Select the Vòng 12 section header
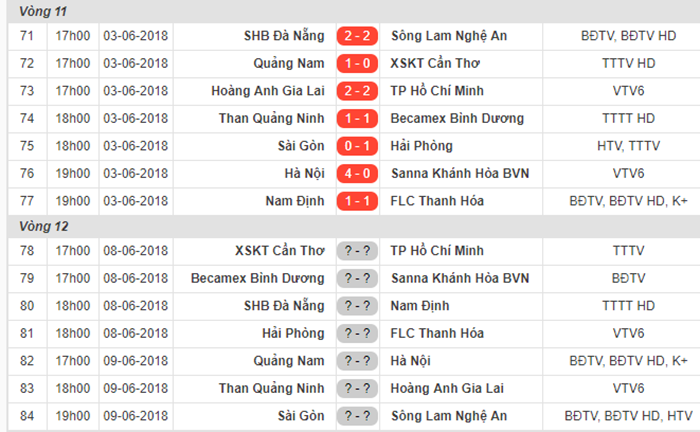Screen dimensions: 700x432 43,227
